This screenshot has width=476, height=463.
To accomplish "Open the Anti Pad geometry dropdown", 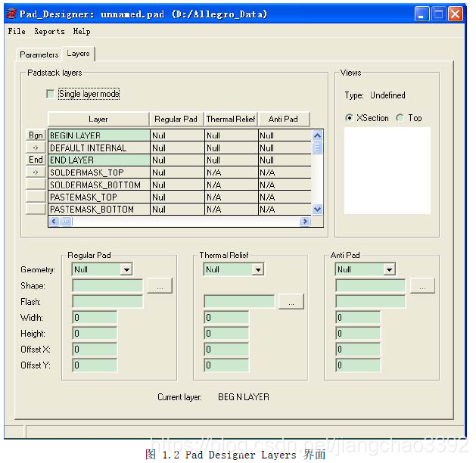I will click(389, 269).
